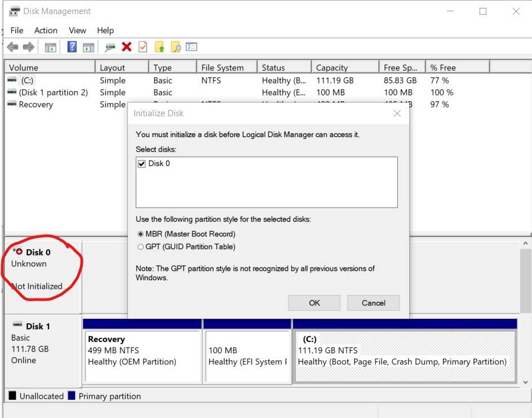532x418 pixels.
Task: Maximize the Disk Management window
Action: [483, 11]
